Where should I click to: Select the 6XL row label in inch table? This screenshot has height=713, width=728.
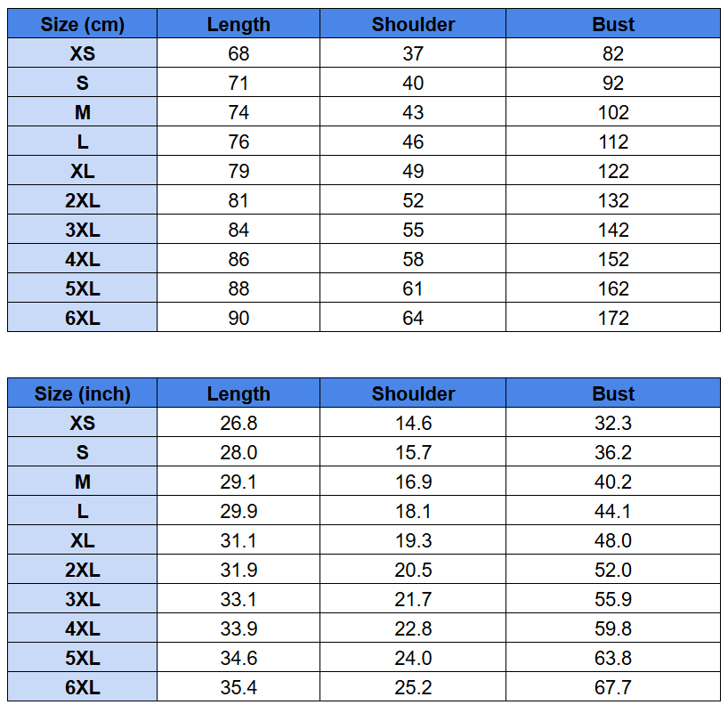[82, 686]
